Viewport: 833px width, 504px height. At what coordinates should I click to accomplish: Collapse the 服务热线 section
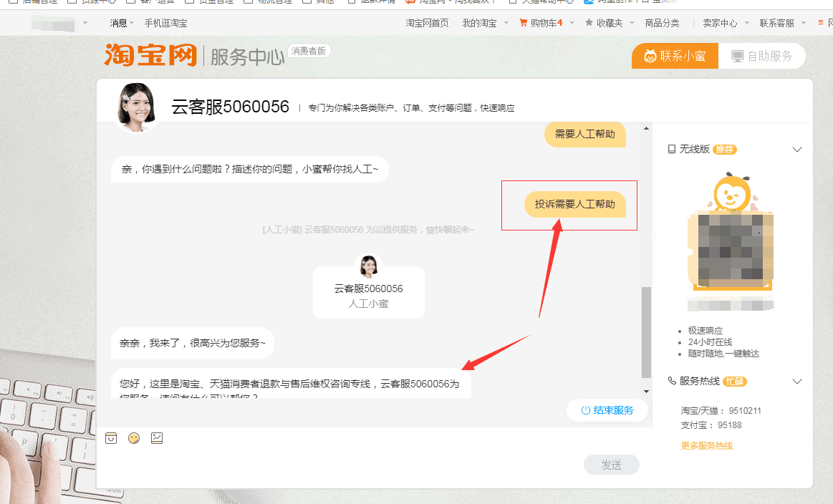coord(797,381)
